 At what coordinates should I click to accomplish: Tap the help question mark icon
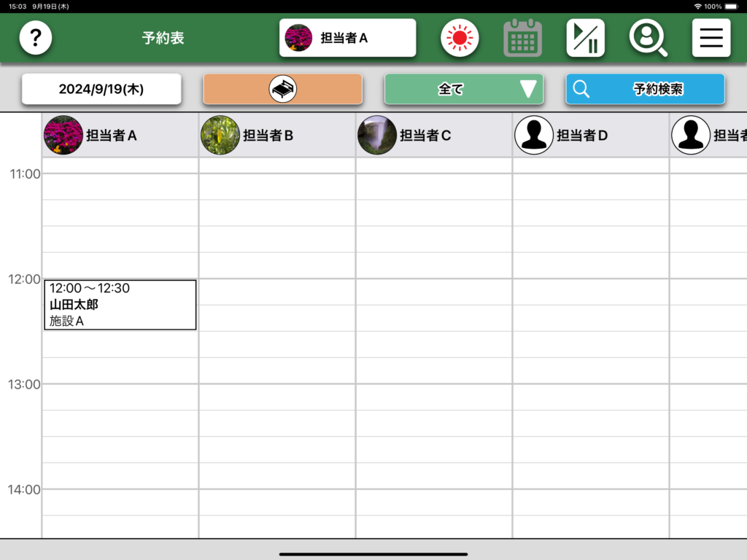pyautogui.click(x=35, y=38)
